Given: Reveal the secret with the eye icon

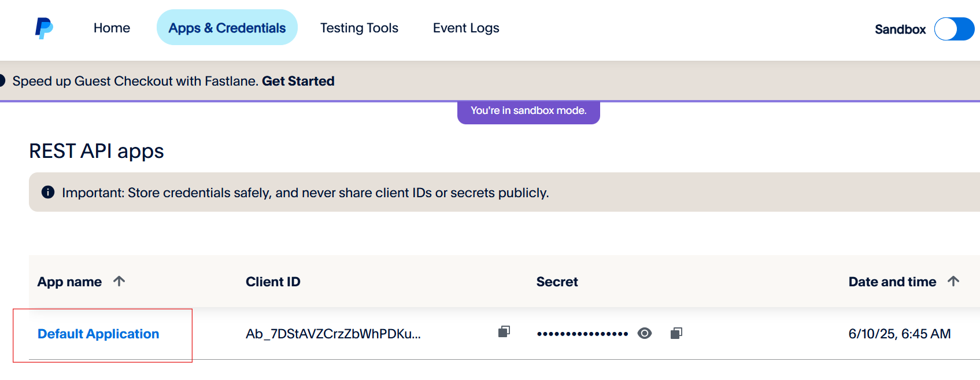Looking at the screenshot, I should pyautogui.click(x=645, y=333).
